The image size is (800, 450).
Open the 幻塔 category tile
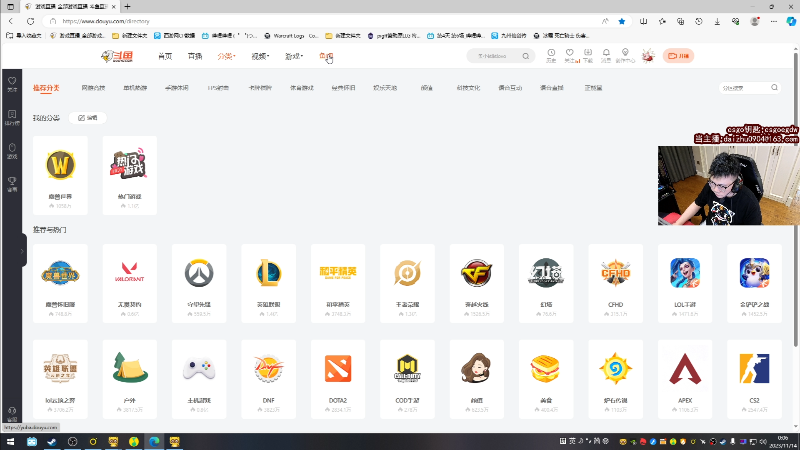(546, 283)
